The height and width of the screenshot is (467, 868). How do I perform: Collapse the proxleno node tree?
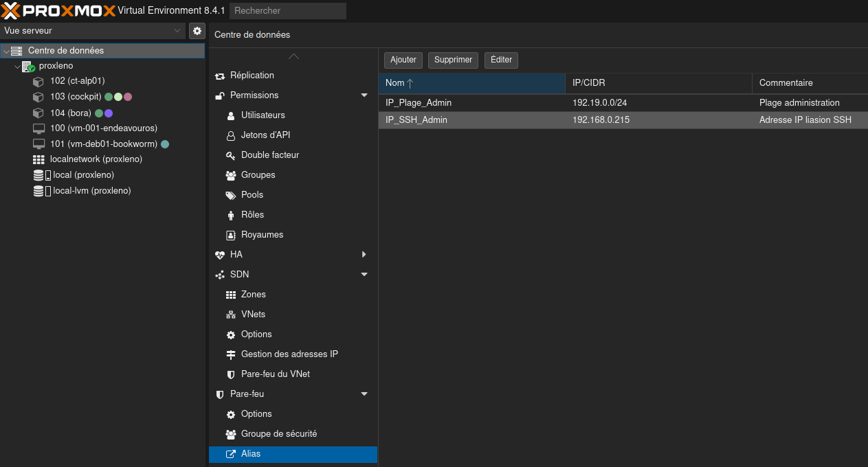tap(17, 67)
